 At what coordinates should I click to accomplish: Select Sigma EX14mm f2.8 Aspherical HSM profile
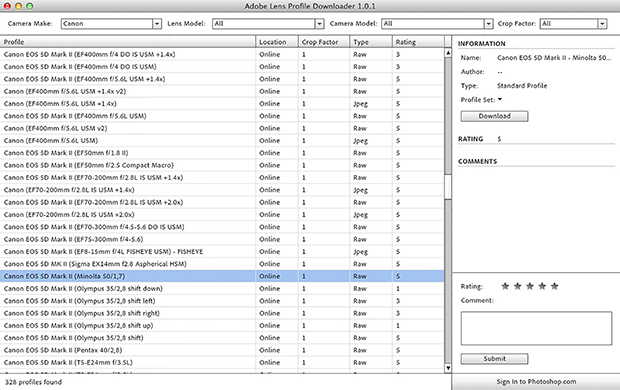pos(222,264)
